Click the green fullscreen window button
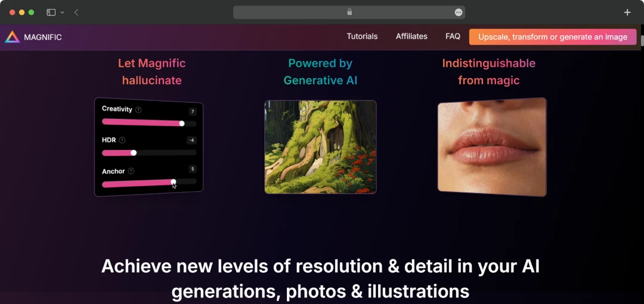This screenshot has width=644, height=304. tap(31, 13)
